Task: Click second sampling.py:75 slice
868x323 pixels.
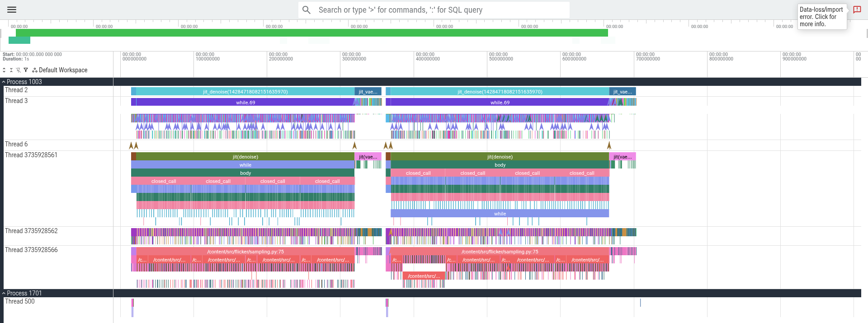Action: 500,252
